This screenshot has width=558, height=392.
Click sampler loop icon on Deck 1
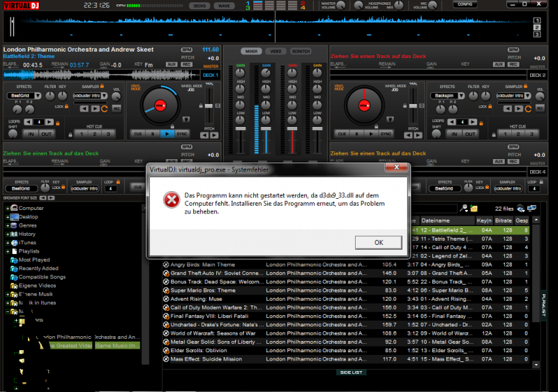104,109
